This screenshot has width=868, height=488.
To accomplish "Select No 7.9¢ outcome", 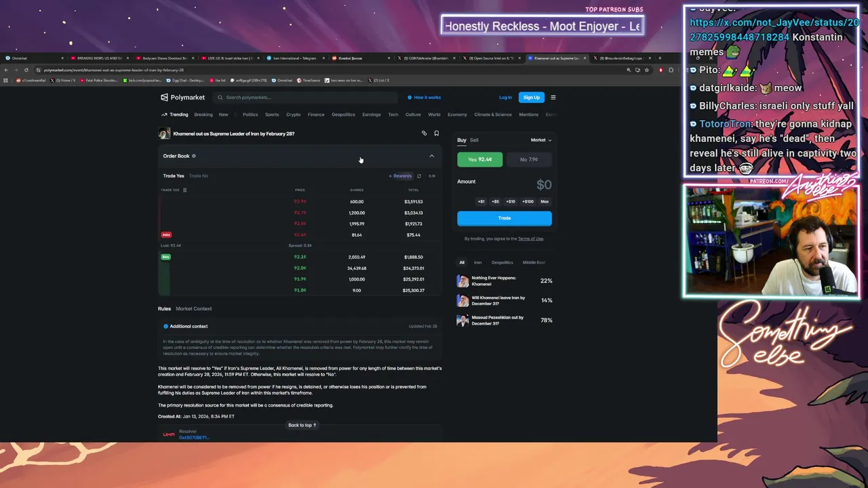I will tap(529, 159).
